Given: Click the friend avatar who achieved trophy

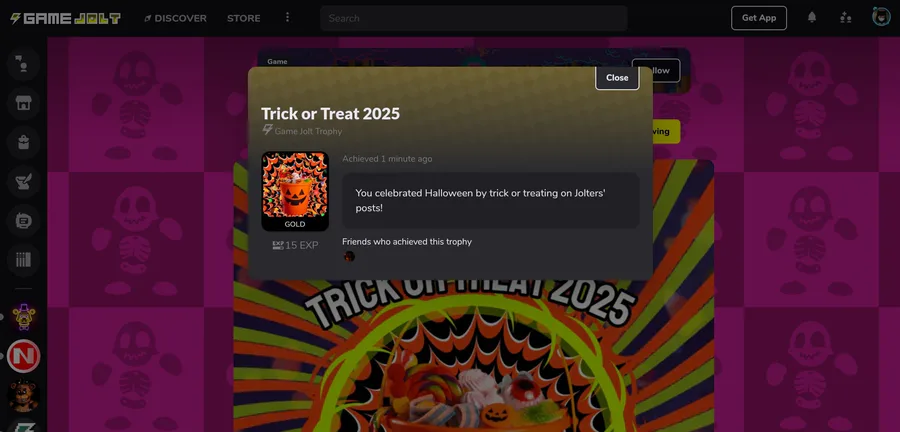Looking at the screenshot, I should pos(349,256).
